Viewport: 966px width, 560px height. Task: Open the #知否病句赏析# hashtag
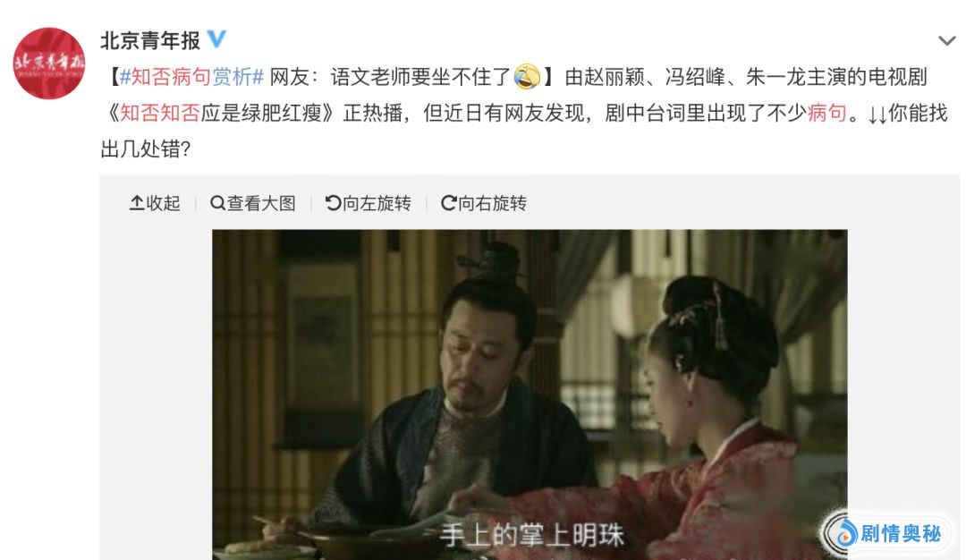tap(191, 78)
